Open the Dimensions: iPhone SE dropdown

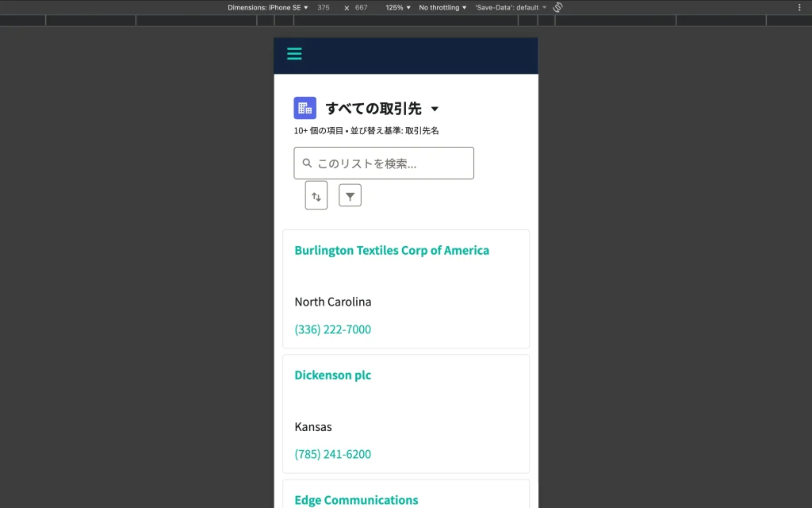[x=268, y=7]
